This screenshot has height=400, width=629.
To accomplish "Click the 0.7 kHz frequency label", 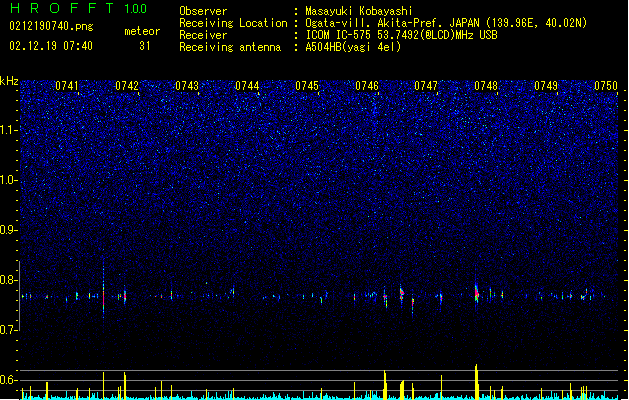I will click(9, 330).
